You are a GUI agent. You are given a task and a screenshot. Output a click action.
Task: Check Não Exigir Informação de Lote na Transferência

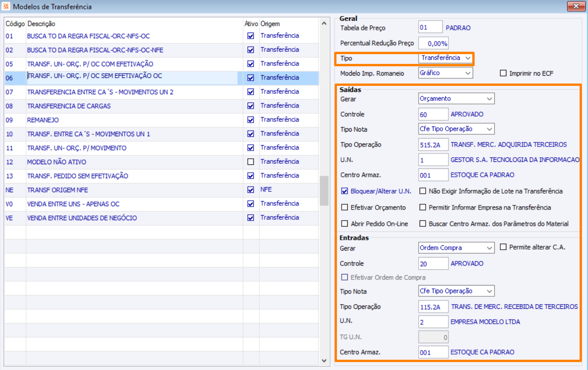coord(423,191)
